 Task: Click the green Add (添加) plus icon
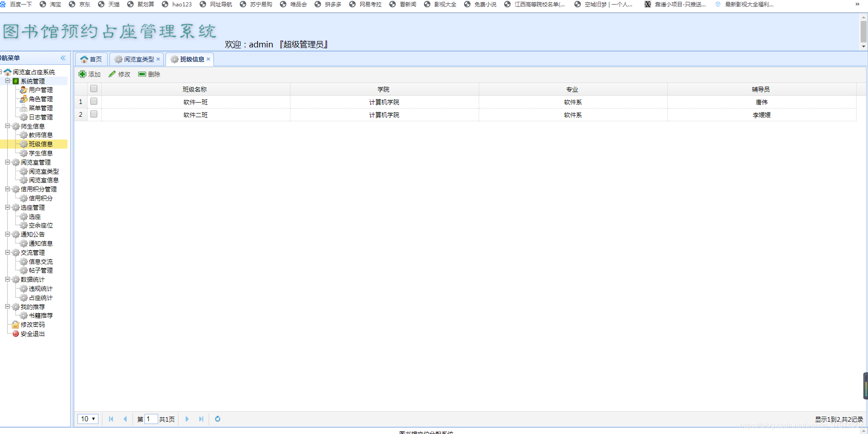[x=82, y=74]
